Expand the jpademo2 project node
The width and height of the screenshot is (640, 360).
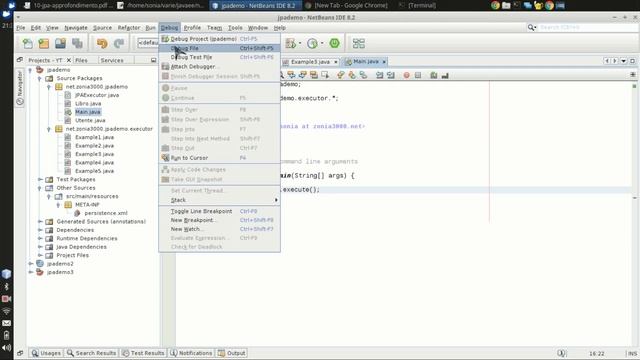[31, 264]
